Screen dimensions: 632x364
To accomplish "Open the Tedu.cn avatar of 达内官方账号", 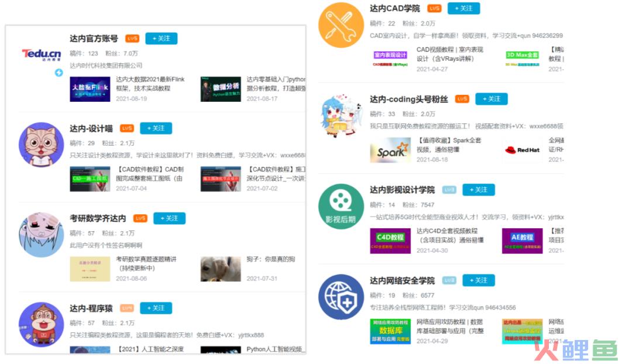I will 42,54.
